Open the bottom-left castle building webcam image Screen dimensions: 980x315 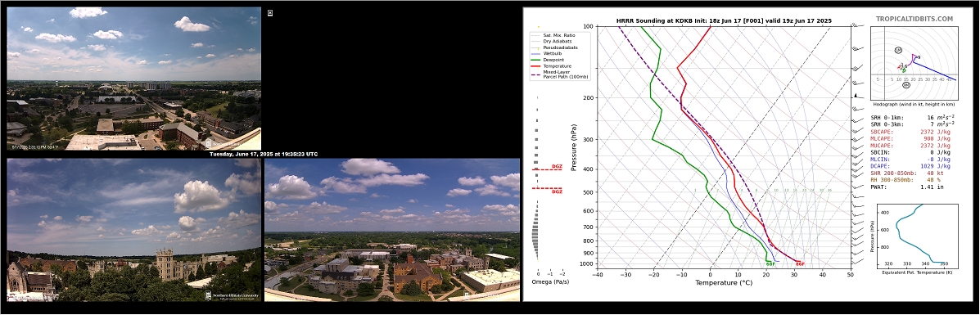coord(133,230)
